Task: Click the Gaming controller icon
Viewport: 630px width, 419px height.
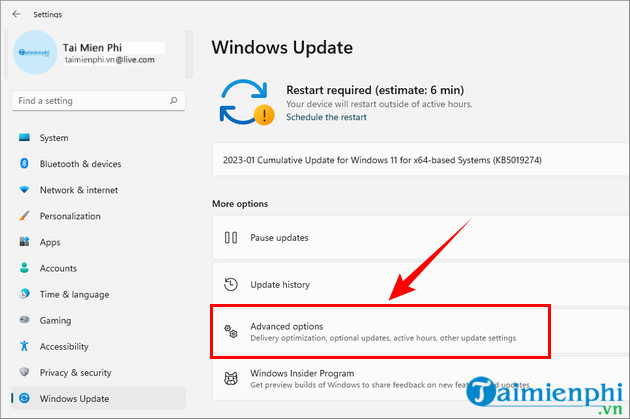Action: click(x=24, y=320)
